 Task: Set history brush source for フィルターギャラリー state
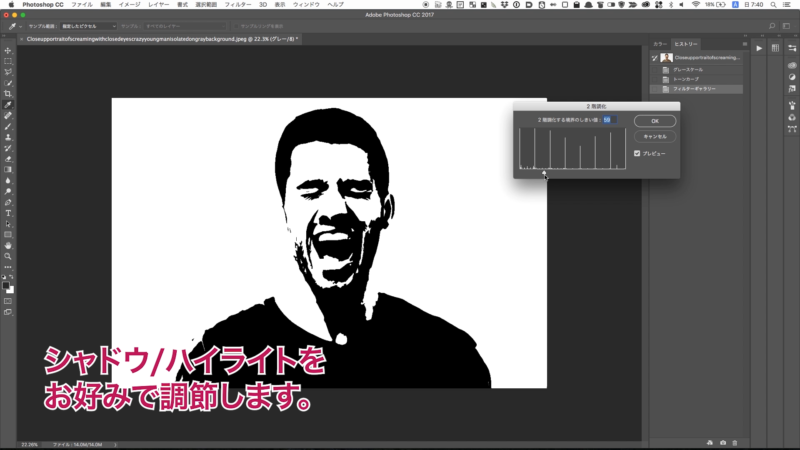[655, 89]
